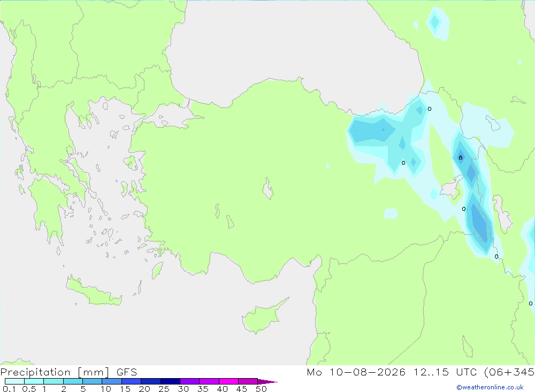Click the '25' legend scale value
This screenshot has height=392, width=535.
tap(164, 389)
